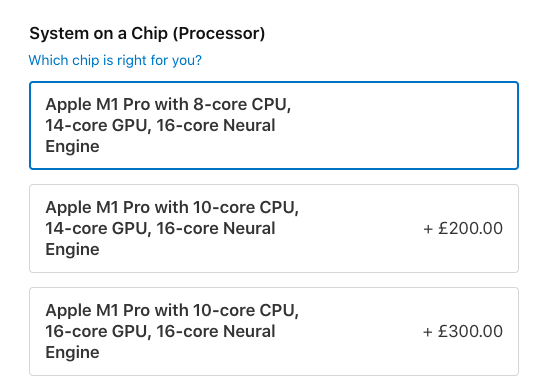Viewport: 541px width, 385px height.
Task: Click "14-core GPU" line in the £200 option
Action: (160, 228)
